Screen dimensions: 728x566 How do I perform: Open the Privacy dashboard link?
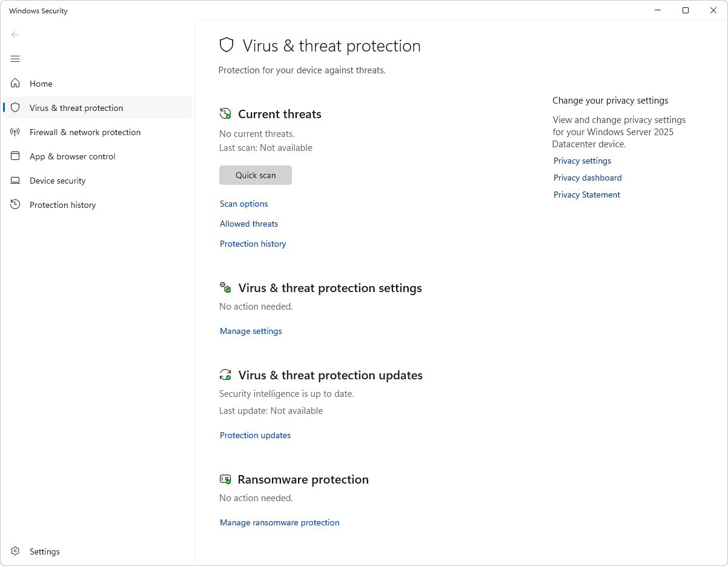[x=587, y=178]
